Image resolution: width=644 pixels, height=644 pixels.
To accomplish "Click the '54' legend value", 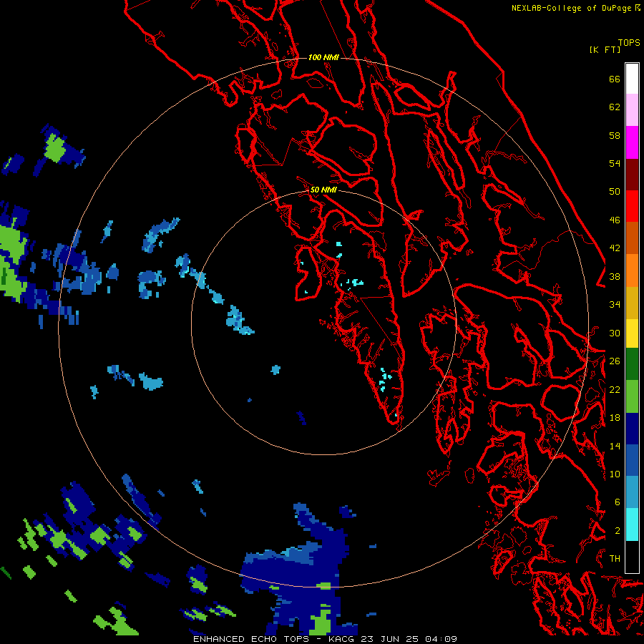I will (x=615, y=163).
